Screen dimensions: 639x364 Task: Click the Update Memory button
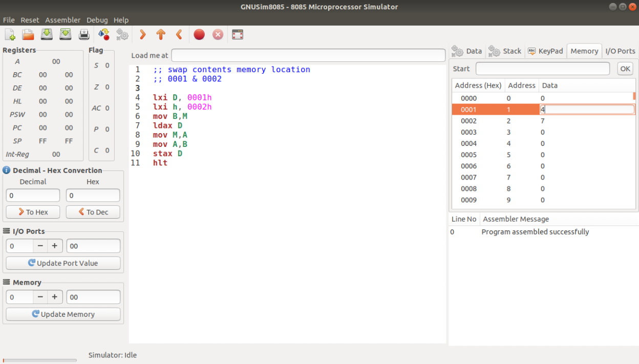point(63,314)
